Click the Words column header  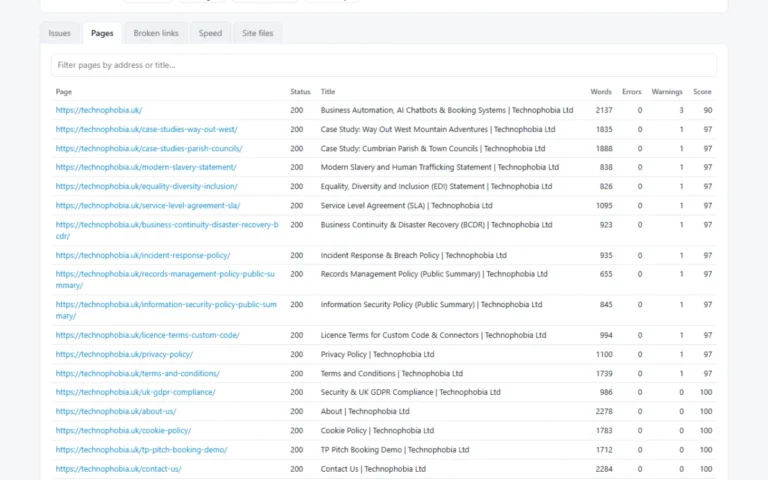pyautogui.click(x=601, y=92)
